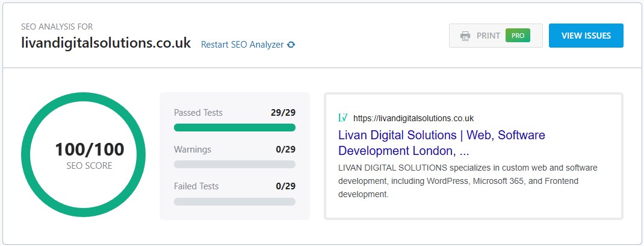The width and height of the screenshot is (644, 246).
Task: Select the Warnings label
Action: pos(193,149)
